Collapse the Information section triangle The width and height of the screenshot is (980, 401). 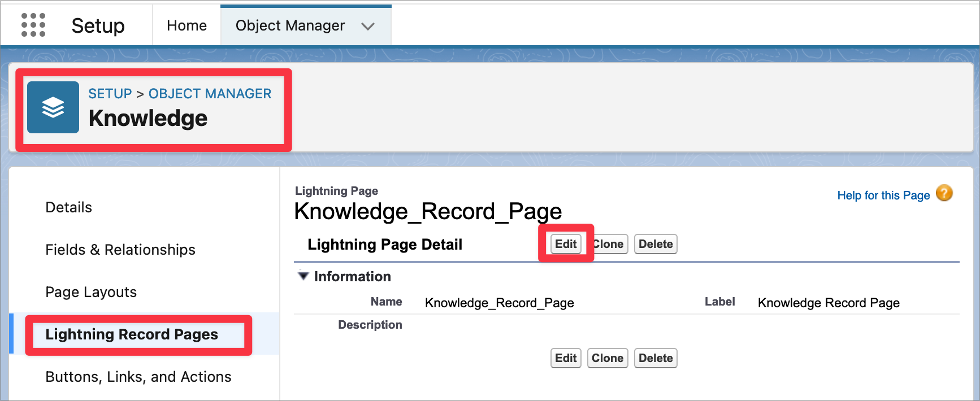point(303,276)
